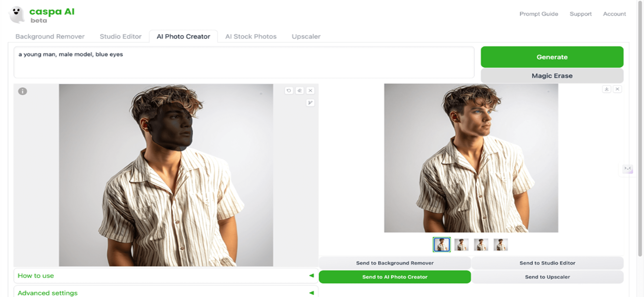644x297 pixels.
Task: Send image to Background Remover
Action: click(x=395, y=263)
